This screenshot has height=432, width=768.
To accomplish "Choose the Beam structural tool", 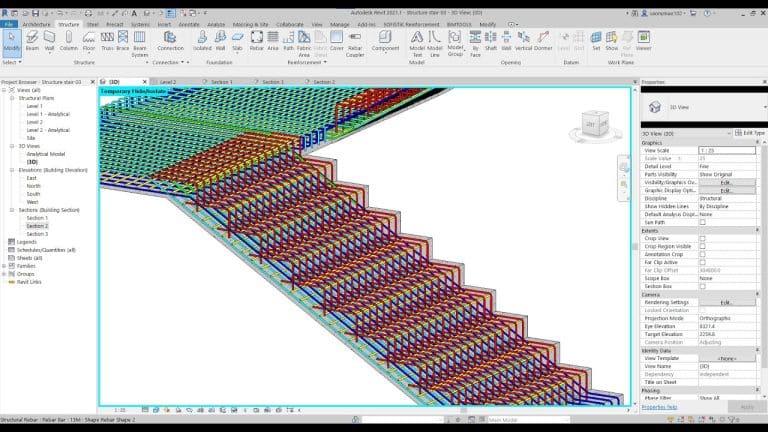I will [x=32, y=41].
